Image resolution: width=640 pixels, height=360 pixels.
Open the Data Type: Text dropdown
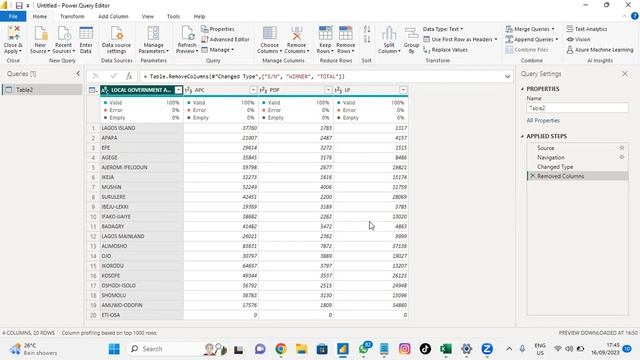[x=443, y=29]
